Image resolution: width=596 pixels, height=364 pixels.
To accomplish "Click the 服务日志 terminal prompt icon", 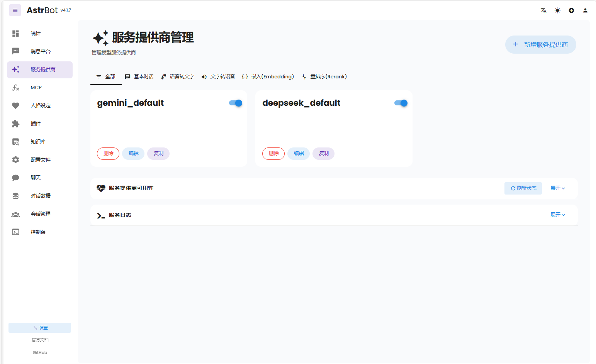I will pos(101,216).
